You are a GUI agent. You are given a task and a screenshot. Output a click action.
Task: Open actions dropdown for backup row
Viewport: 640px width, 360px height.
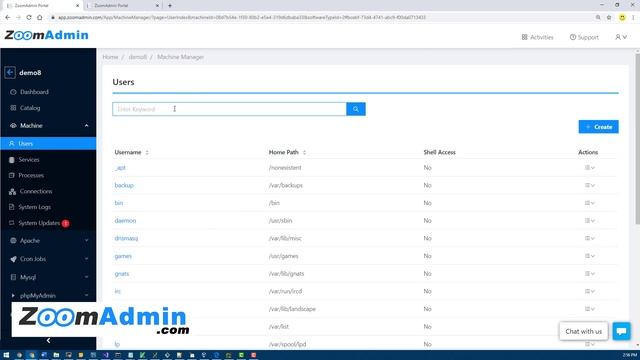click(x=589, y=185)
